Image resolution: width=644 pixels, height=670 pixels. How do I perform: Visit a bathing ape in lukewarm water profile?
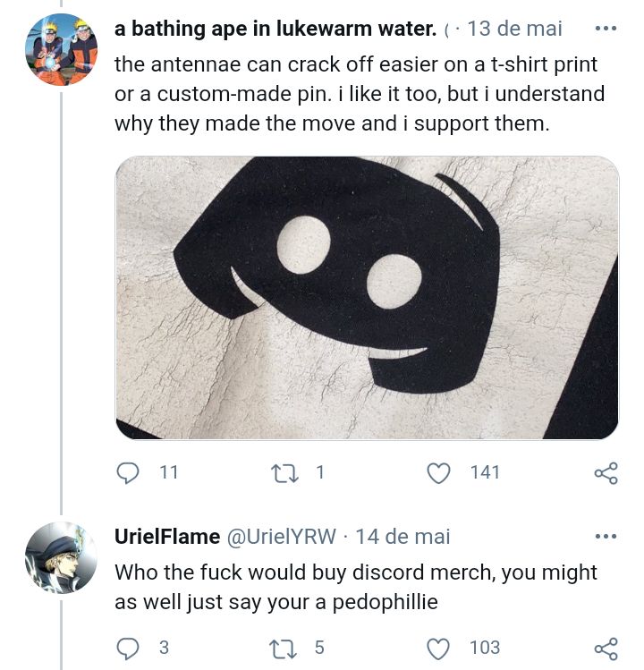click(x=275, y=29)
